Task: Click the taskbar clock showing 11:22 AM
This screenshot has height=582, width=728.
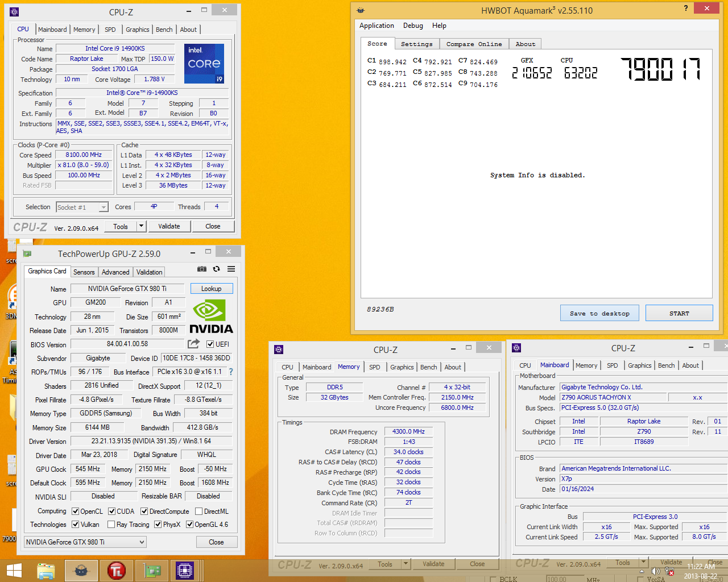Action: click(701, 571)
